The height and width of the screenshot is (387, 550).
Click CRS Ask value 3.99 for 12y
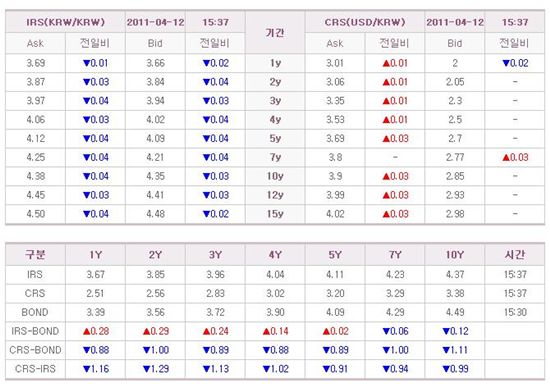pyautogui.click(x=335, y=195)
